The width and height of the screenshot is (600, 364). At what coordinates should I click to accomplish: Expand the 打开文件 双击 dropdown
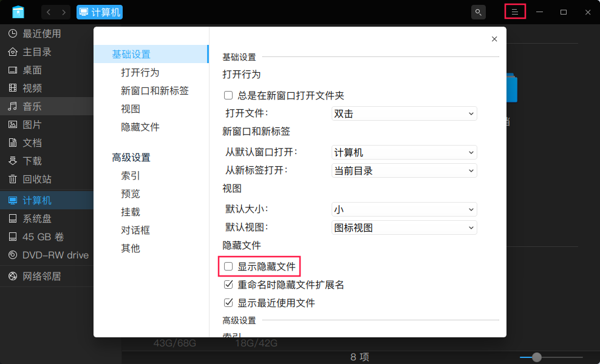[x=404, y=113]
